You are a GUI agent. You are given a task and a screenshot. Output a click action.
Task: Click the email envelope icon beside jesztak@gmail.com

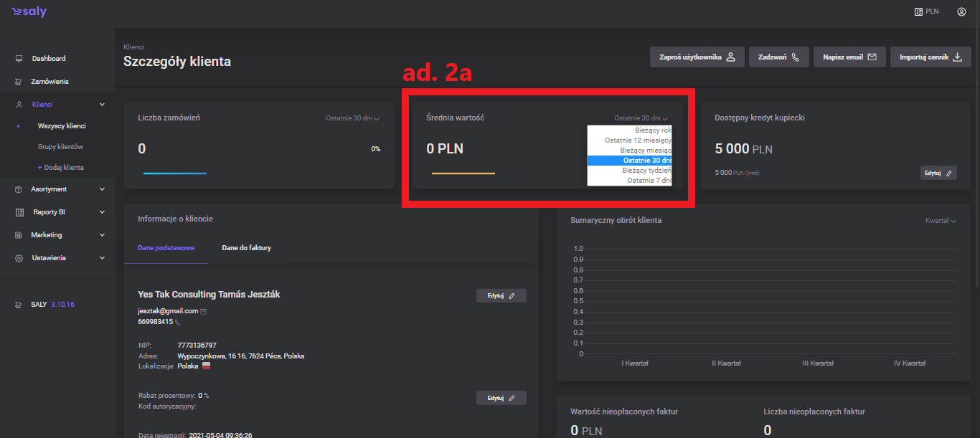tap(204, 312)
